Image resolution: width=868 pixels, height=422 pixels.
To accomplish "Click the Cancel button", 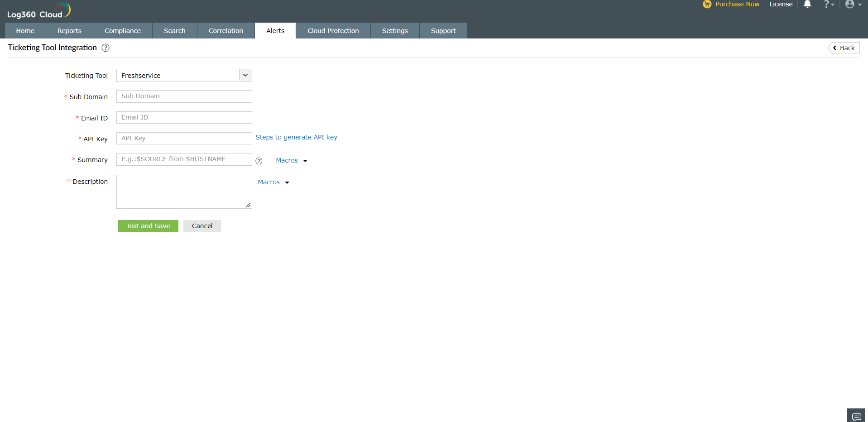I will pos(202,226).
